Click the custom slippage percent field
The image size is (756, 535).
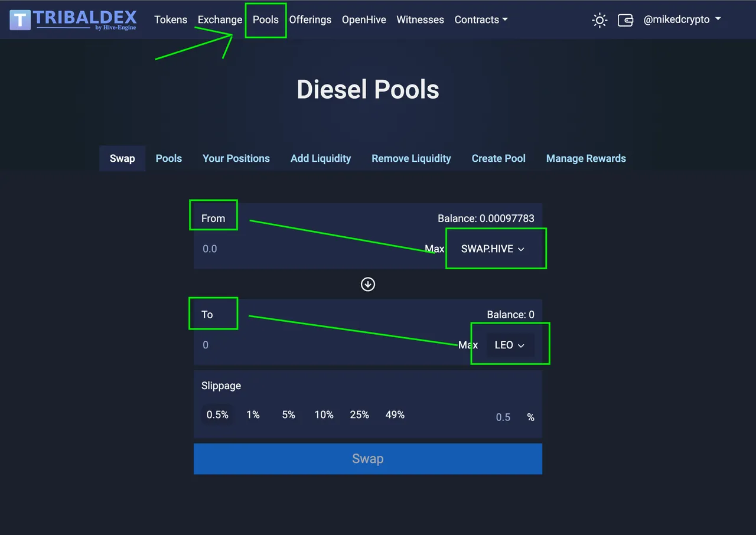point(503,417)
